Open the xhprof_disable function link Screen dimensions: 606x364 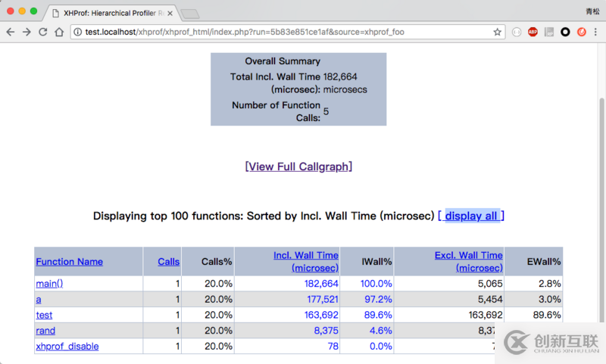click(67, 347)
